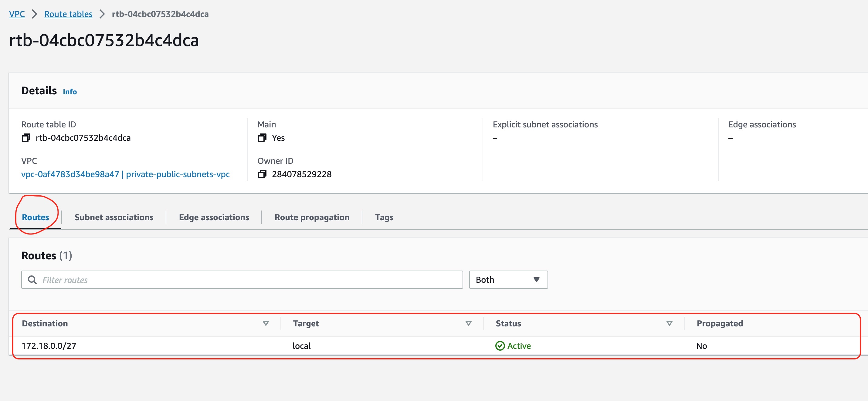Open the Tags tab
Image resolution: width=868 pixels, height=401 pixels.
click(x=384, y=216)
